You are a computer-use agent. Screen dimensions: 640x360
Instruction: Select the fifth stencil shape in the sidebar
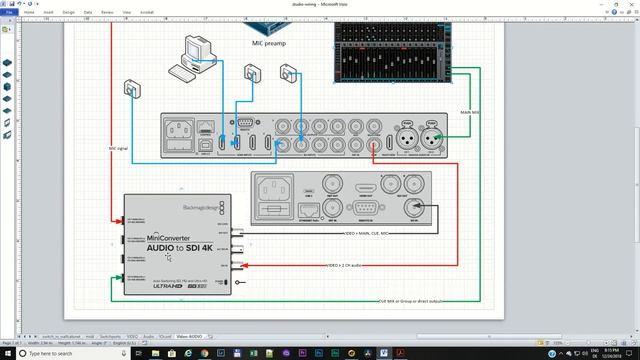point(7,111)
